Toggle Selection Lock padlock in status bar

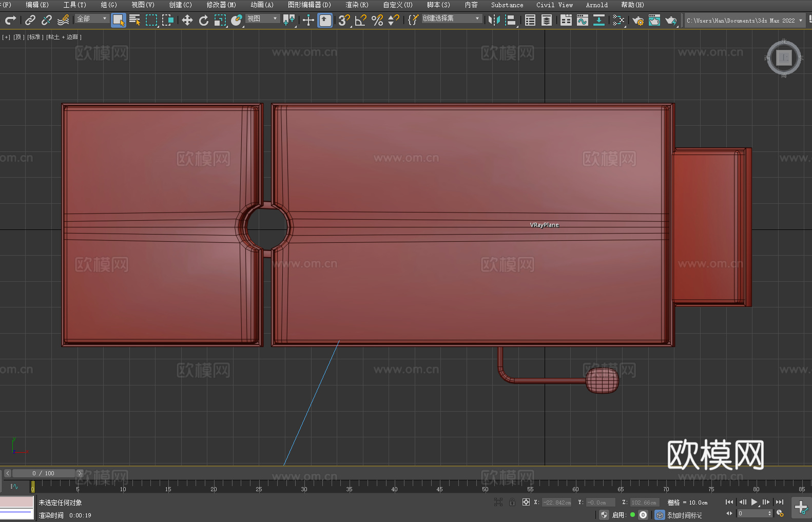click(x=512, y=502)
